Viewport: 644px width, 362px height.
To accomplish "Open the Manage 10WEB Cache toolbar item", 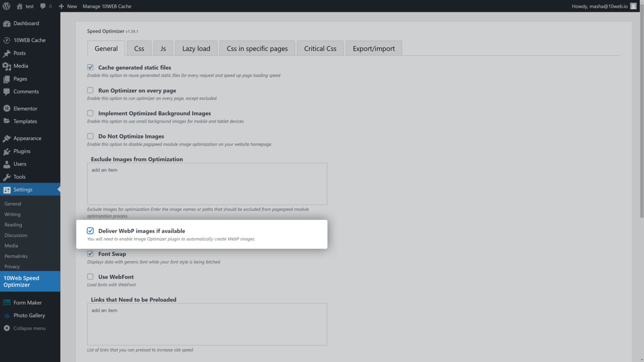I will (107, 6).
